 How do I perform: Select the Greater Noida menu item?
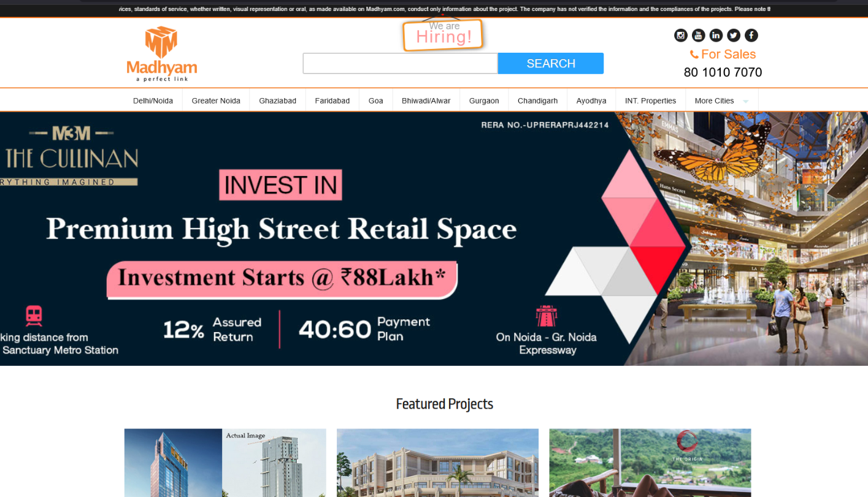pyautogui.click(x=216, y=101)
